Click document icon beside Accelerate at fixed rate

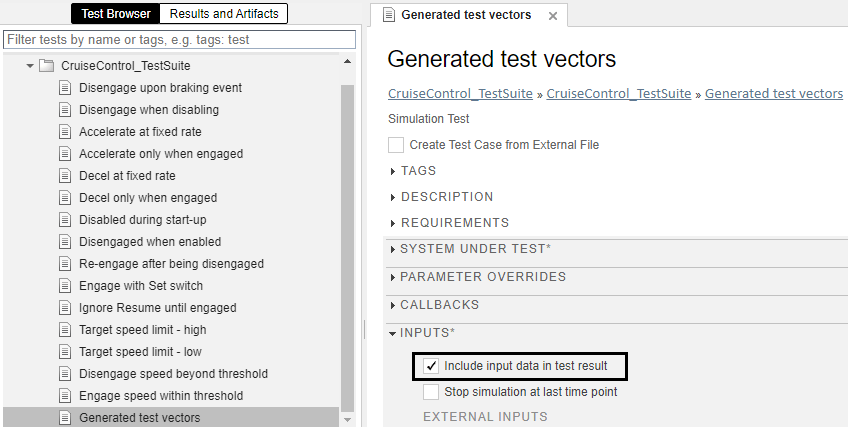pyautogui.click(x=66, y=132)
